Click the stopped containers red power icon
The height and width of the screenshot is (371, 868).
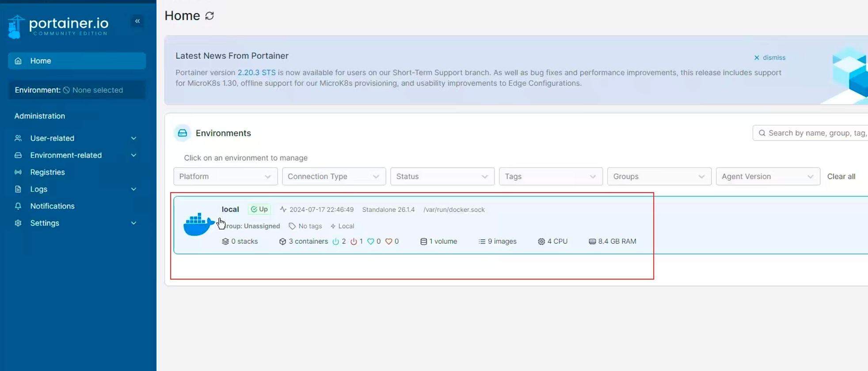[x=354, y=242]
